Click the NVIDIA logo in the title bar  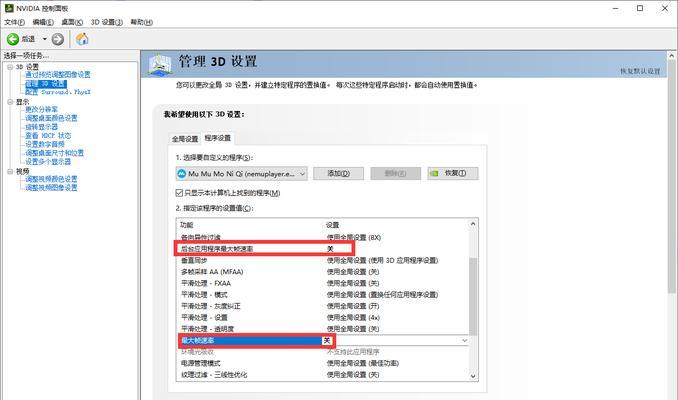[x=9, y=8]
